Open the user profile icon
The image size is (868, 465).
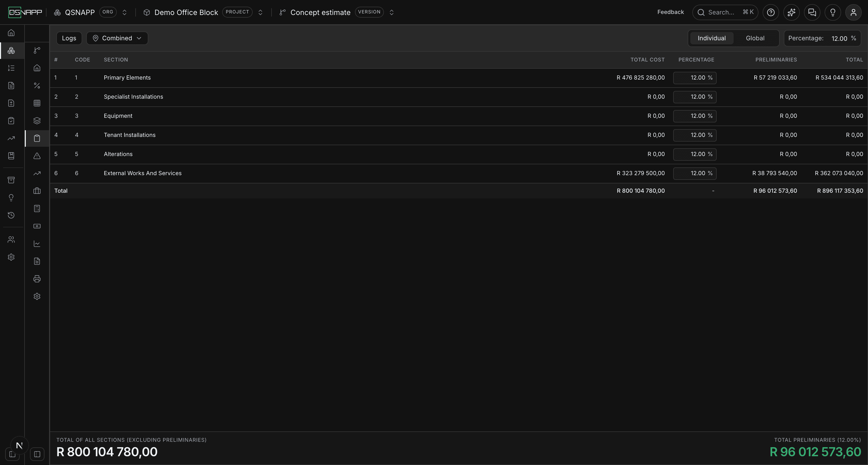pos(853,12)
